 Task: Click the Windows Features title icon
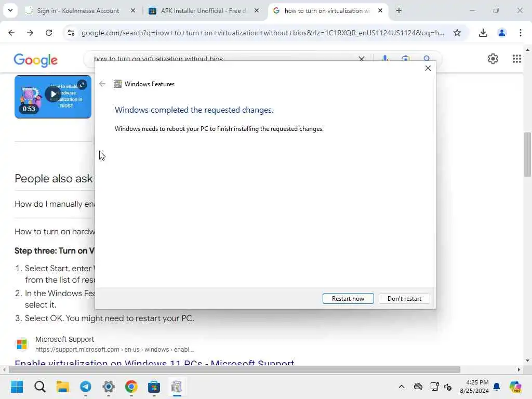click(117, 84)
